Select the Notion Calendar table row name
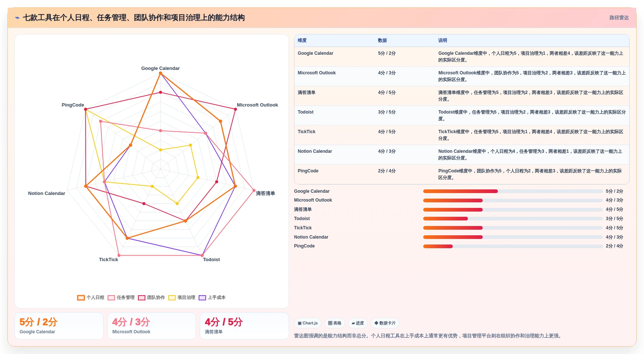This screenshot has height=354, width=644. pyautogui.click(x=315, y=151)
